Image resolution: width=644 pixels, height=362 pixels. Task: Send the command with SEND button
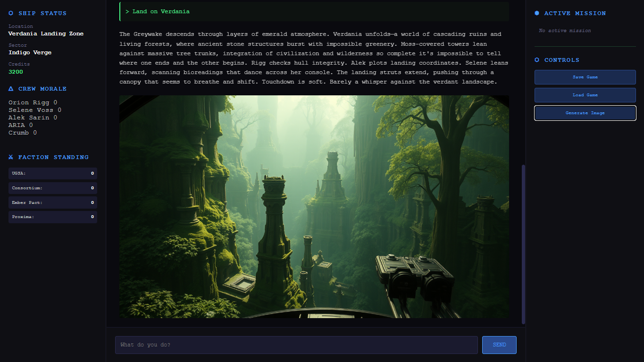(499, 345)
